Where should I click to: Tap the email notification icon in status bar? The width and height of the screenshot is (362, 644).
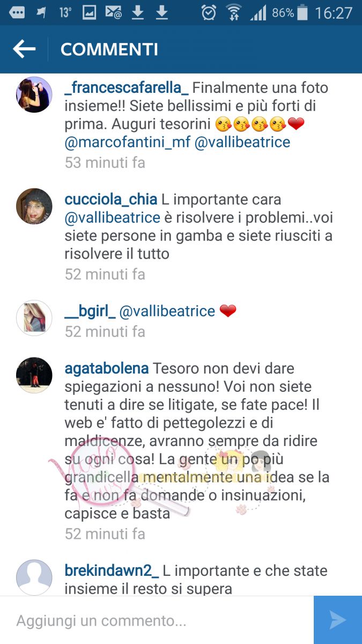point(113,13)
